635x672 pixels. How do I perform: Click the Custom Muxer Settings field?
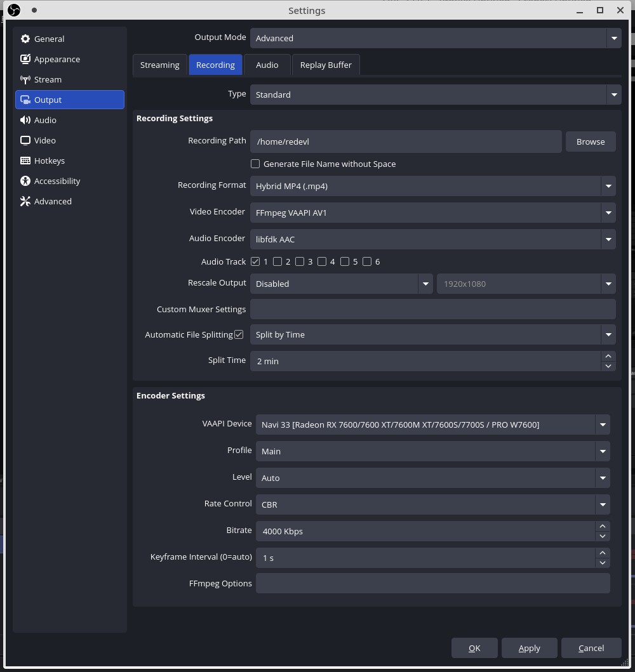coord(433,309)
